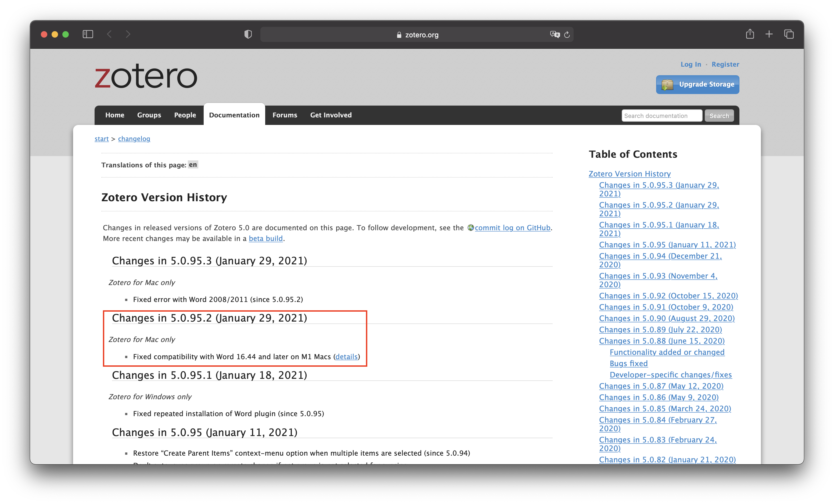Click the browser back arrow

click(109, 34)
